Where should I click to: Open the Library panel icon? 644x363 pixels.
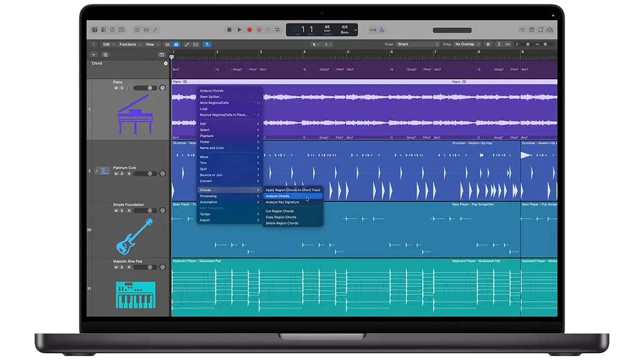click(94, 30)
